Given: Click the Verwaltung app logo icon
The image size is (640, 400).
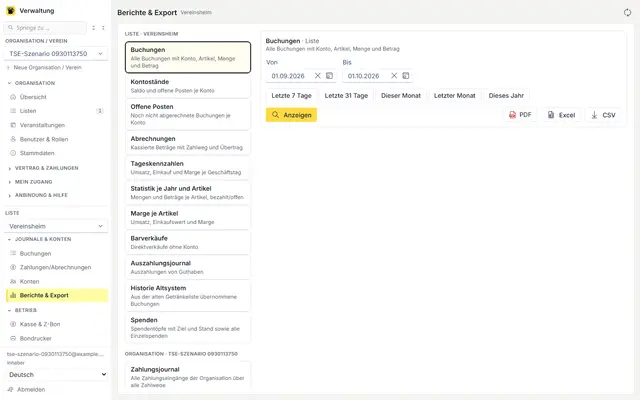Looking at the screenshot, I should point(11,11).
